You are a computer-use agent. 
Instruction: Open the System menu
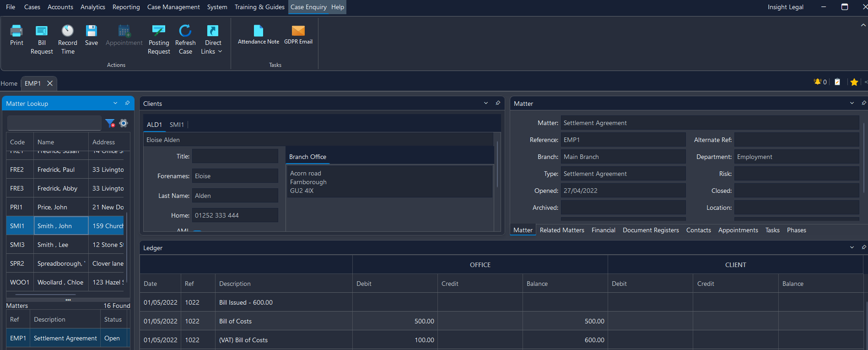217,7
